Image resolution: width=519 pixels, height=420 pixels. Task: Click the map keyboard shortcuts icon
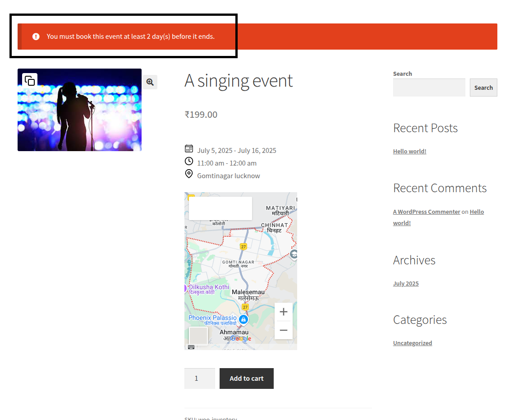pyautogui.click(x=191, y=347)
